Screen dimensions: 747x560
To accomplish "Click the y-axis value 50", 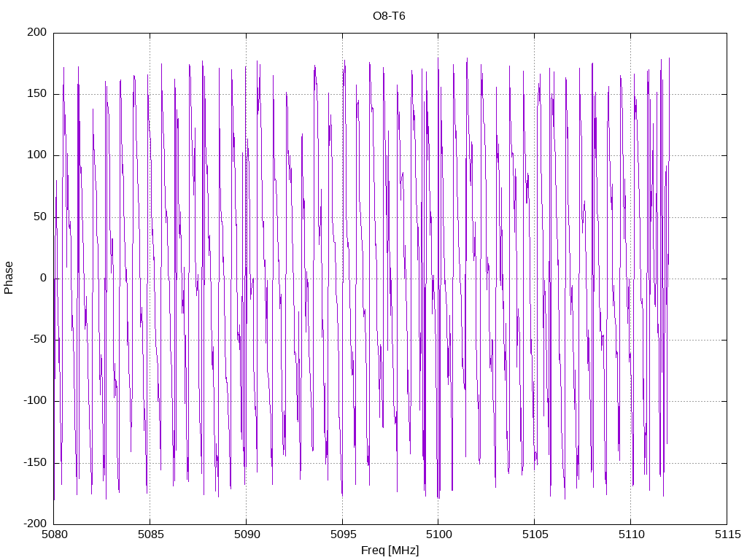I will [x=40, y=217].
